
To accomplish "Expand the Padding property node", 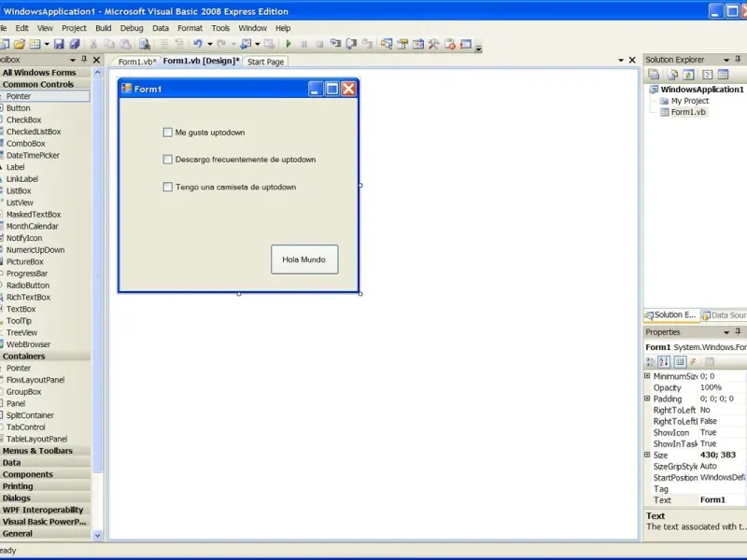I will coord(647,399).
